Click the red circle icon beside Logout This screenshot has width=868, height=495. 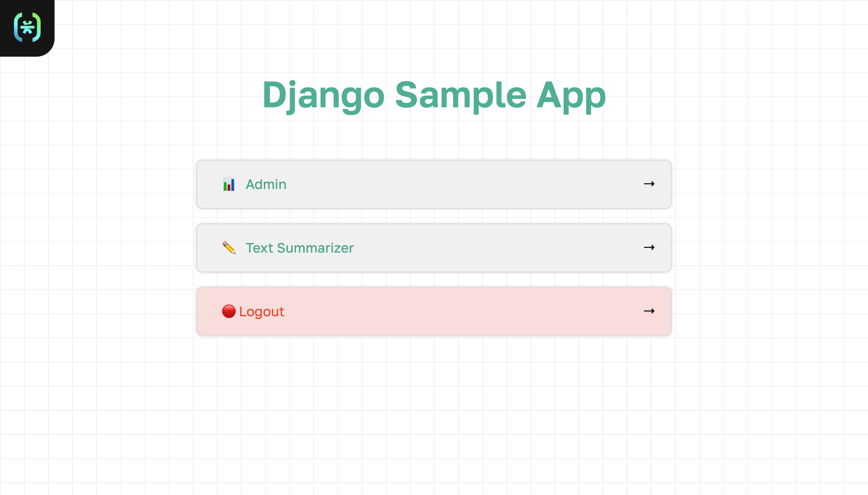(x=229, y=311)
